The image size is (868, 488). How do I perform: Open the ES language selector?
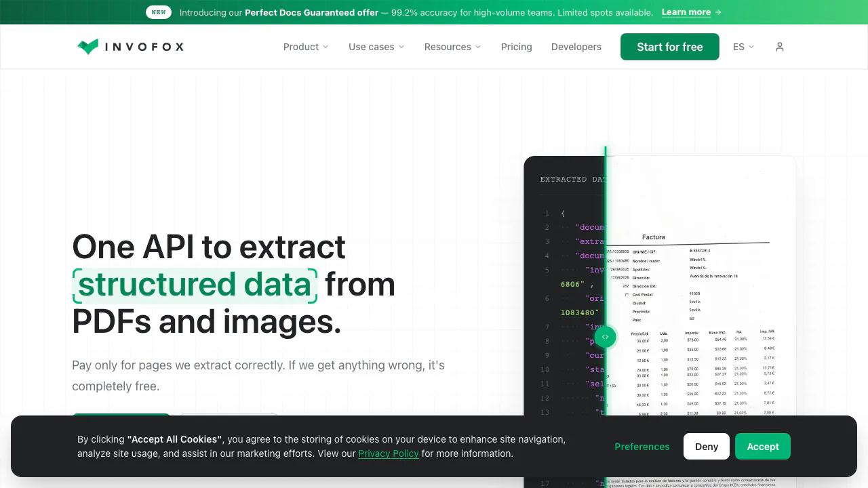[x=744, y=47]
